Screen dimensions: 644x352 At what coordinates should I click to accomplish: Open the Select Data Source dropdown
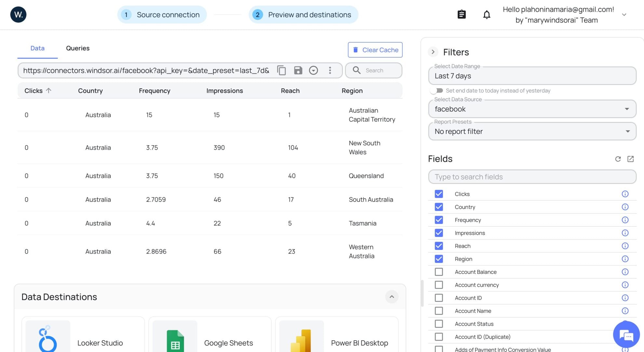532,109
